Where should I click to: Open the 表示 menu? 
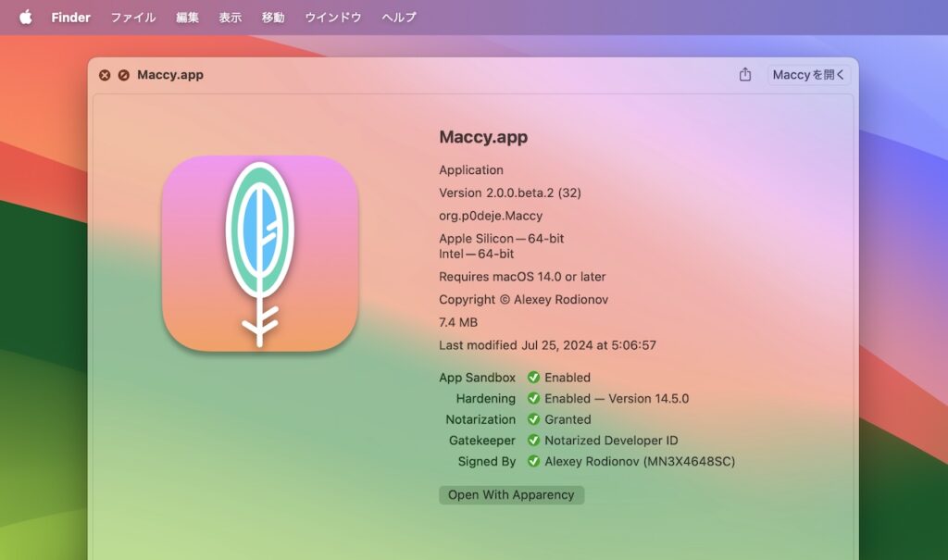[230, 17]
